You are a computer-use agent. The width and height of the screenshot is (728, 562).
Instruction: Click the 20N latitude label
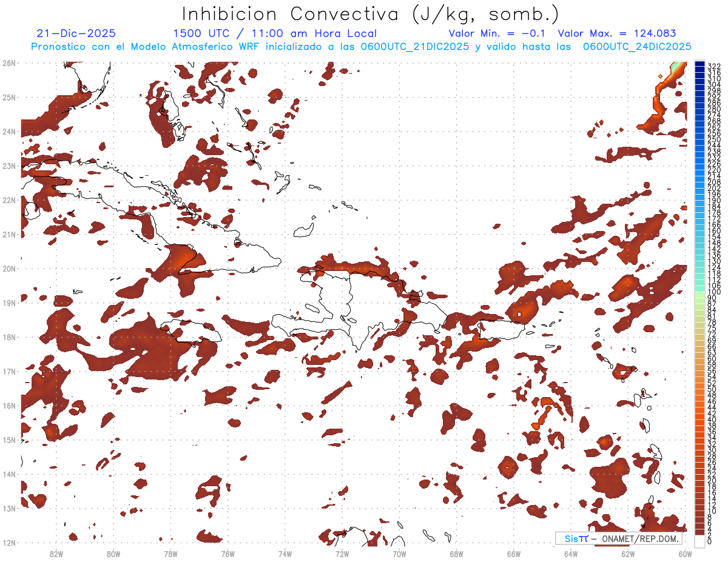point(9,269)
